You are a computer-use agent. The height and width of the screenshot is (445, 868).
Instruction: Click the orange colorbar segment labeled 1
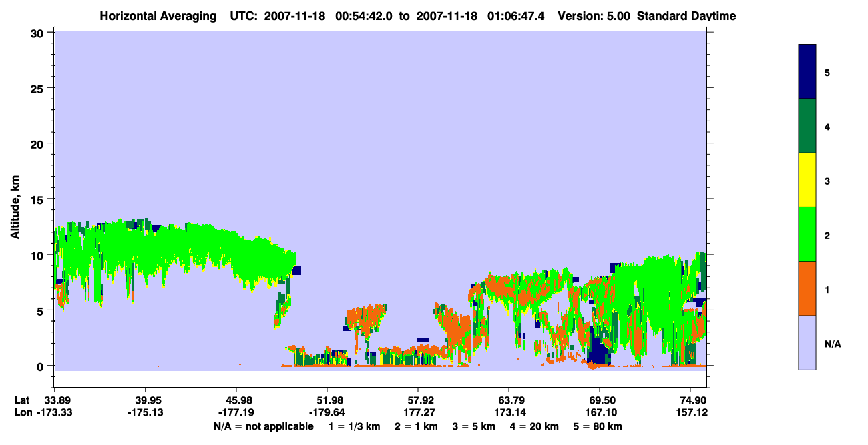click(807, 288)
